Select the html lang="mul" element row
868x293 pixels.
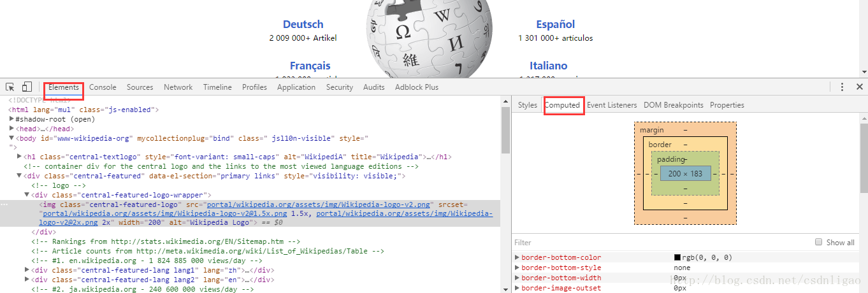pyautogui.click(x=83, y=110)
